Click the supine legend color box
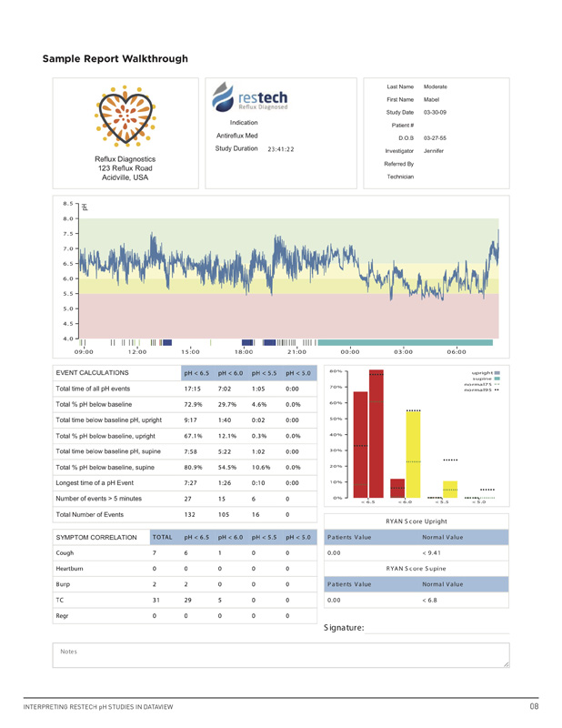 pyautogui.click(x=497, y=379)
